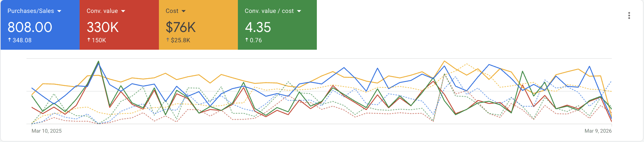Open the Purchases/Sales metric dropdown arrow
Screen dimensions: 644x142
point(59,11)
